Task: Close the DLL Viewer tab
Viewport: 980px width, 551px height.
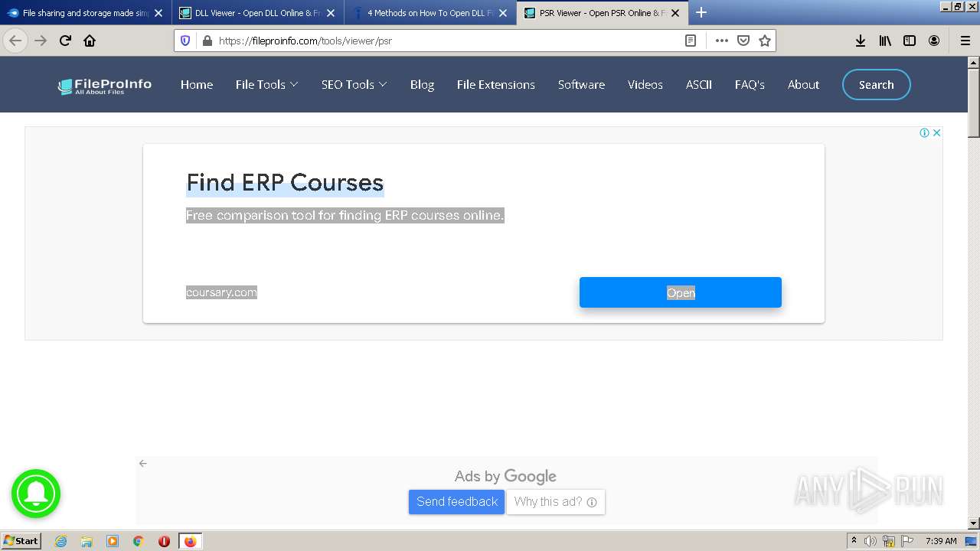Action: click(x=331, y=13)
